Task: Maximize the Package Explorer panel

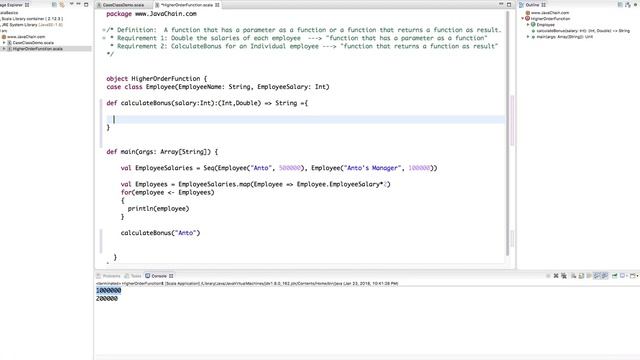Action: click(86, 4)
